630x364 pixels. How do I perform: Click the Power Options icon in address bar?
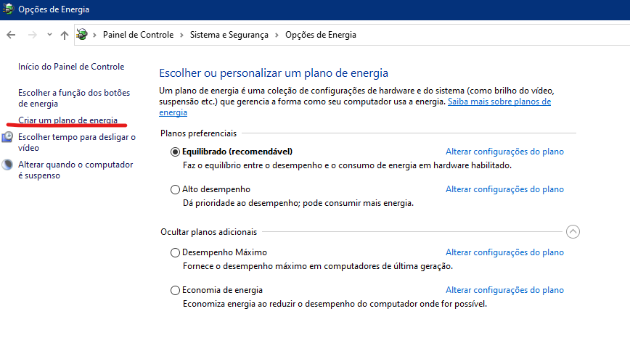pyautogui.click(x=82, y=35)
